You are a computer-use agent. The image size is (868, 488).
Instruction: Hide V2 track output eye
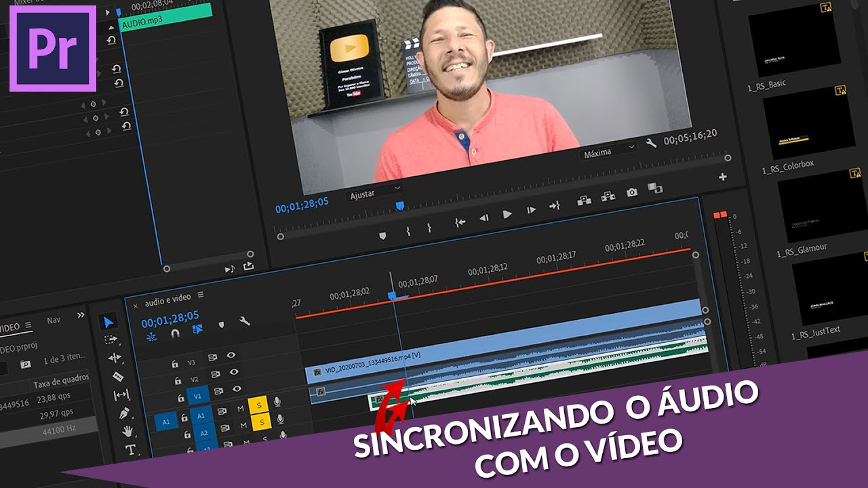(x=234, y=372)
